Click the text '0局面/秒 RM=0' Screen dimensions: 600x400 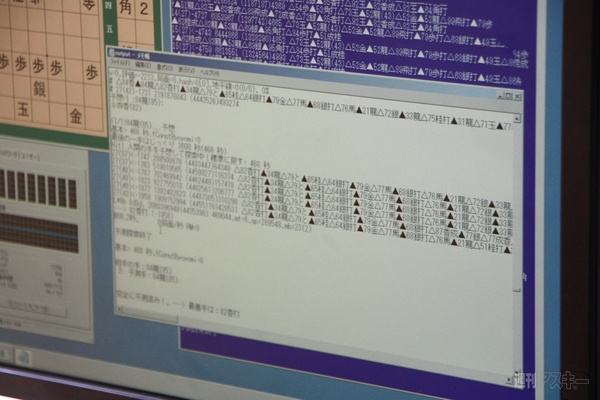coord(179,224)
